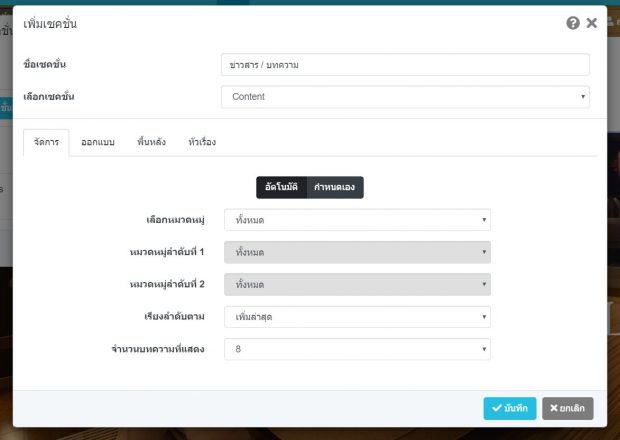The image size is (620, 440).
Task: Open the ออกแบบ tab
Action: 98,142
